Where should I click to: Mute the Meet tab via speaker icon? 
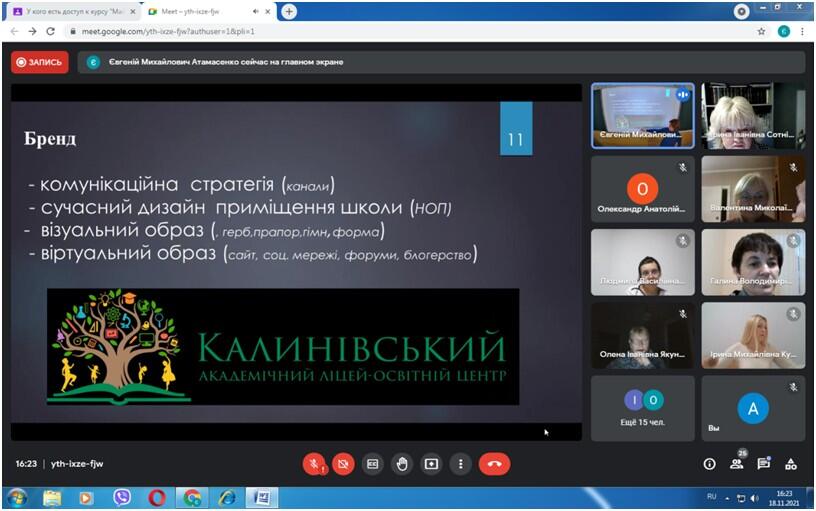click(x=256, y=11)
